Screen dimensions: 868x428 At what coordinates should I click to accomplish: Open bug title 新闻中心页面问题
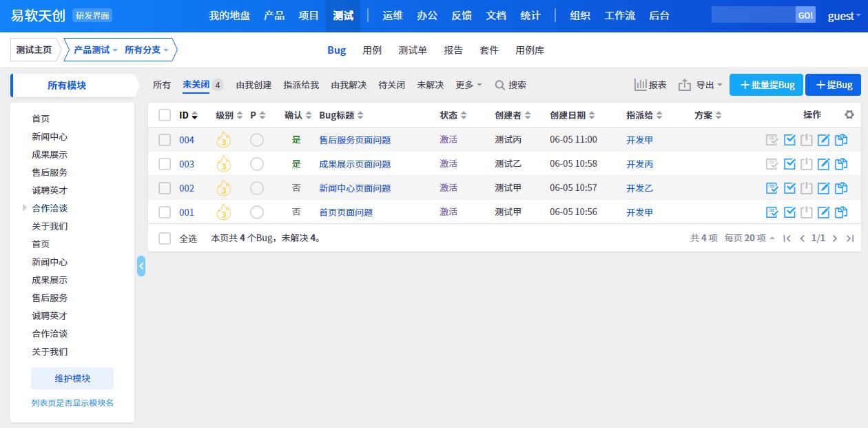[355, 188]
